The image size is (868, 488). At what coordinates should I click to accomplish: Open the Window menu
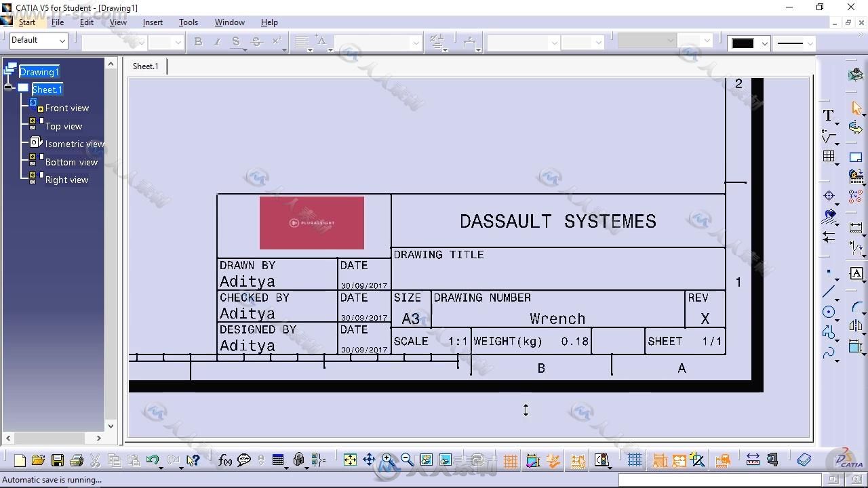click(230, 22)
